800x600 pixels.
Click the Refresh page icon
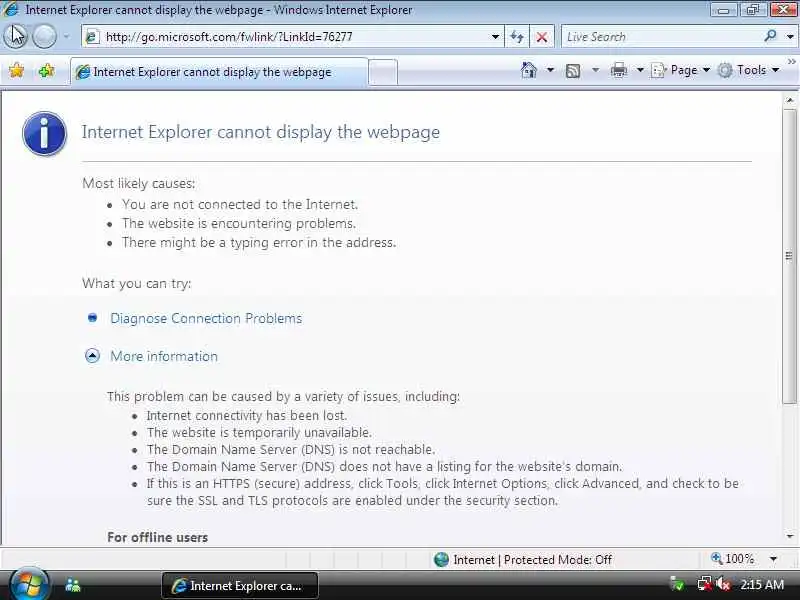click(517, 37)
